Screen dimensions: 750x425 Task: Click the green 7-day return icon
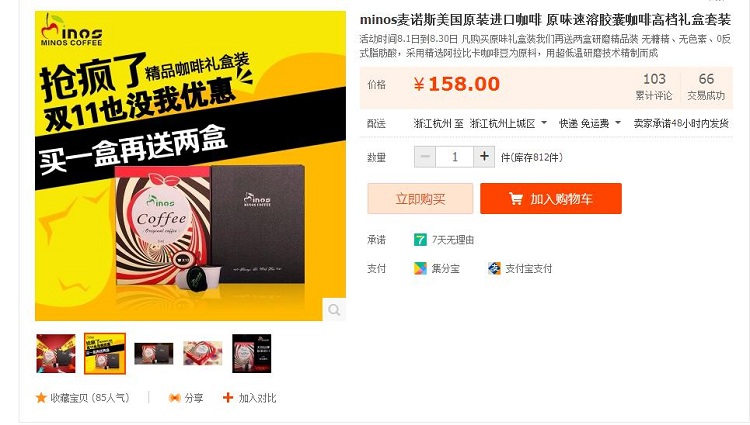tap(420, 240)
